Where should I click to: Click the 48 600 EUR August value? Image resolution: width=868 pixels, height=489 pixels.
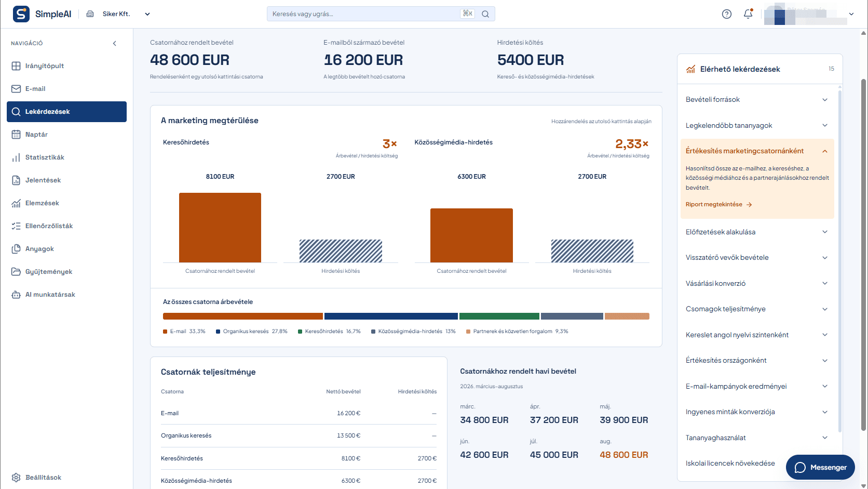coord(623,455)
